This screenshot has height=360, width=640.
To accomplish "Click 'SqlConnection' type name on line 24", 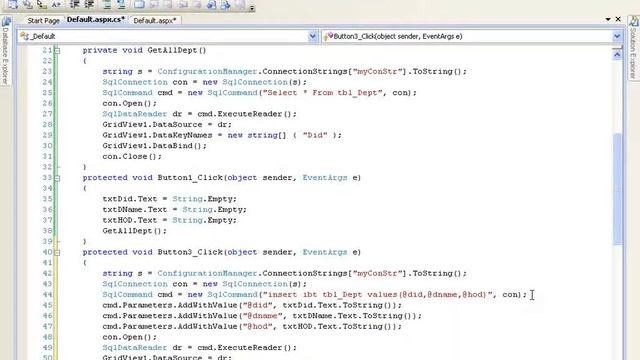I will (x=135, y=82).
